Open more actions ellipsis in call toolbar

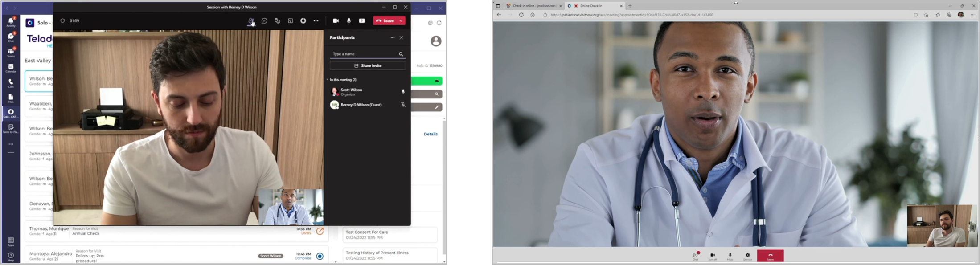click(316, 21)
